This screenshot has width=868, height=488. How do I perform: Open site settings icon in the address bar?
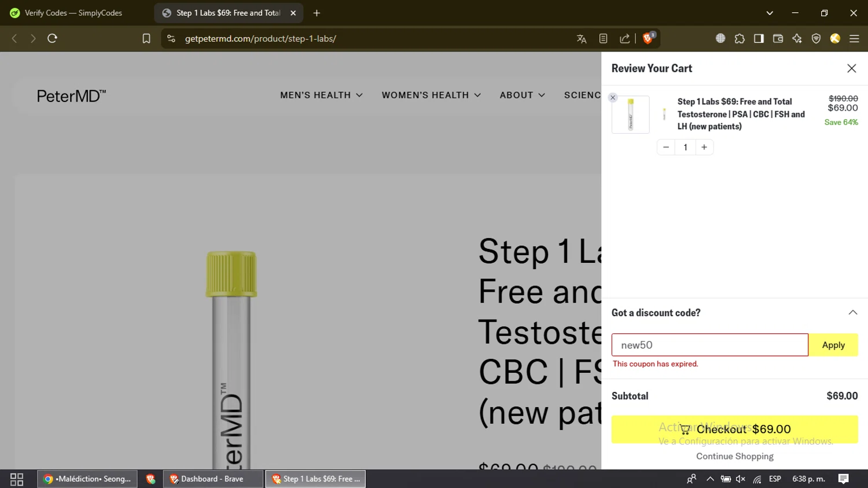point(171,38)
